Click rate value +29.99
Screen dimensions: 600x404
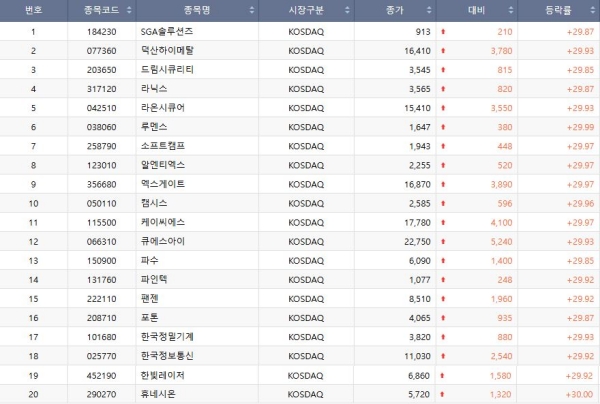click(580, 127)
